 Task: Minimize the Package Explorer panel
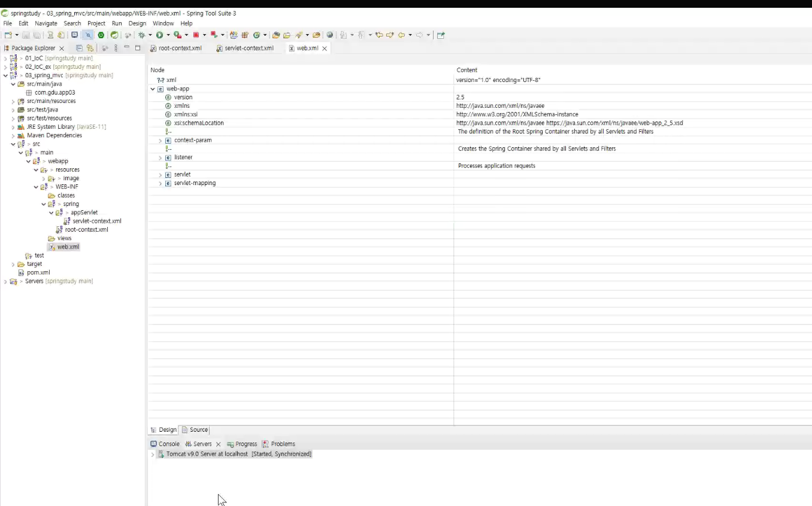(126, 47)
